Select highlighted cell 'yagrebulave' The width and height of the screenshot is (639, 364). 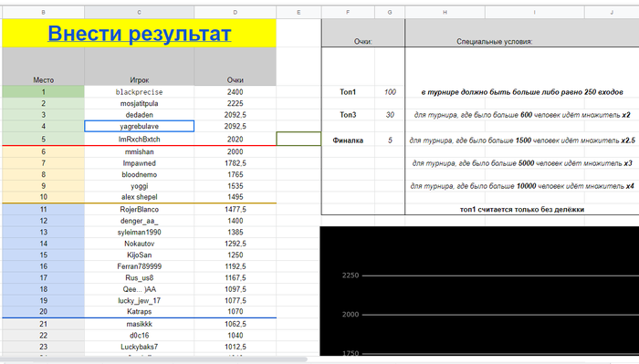[x=139, y=126]
